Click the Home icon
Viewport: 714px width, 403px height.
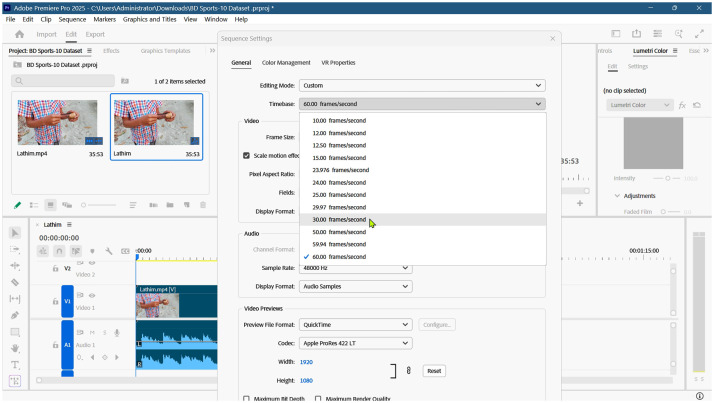[x=20, y=34]
